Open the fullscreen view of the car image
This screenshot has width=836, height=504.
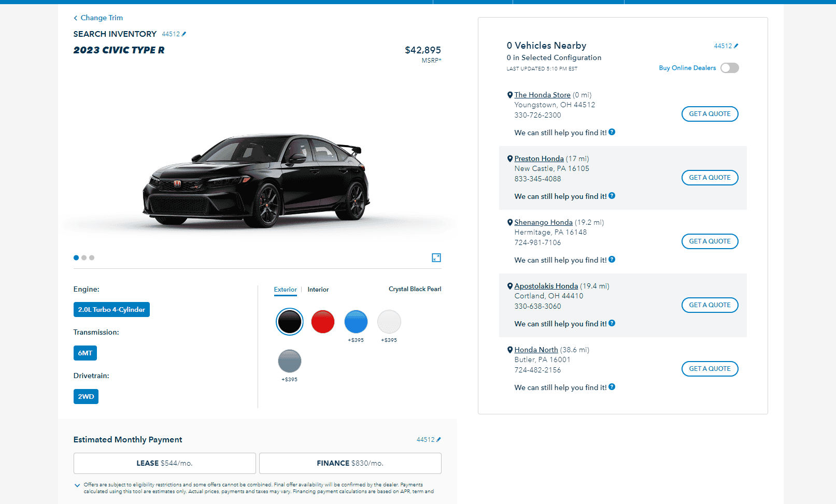(436, 257)
